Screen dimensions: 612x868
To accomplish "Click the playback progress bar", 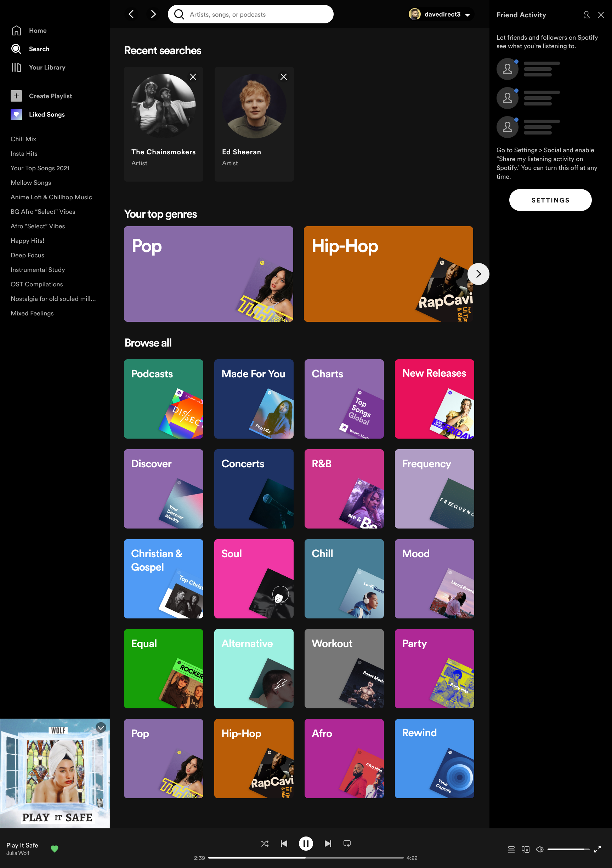I will [x=306, y=858].
